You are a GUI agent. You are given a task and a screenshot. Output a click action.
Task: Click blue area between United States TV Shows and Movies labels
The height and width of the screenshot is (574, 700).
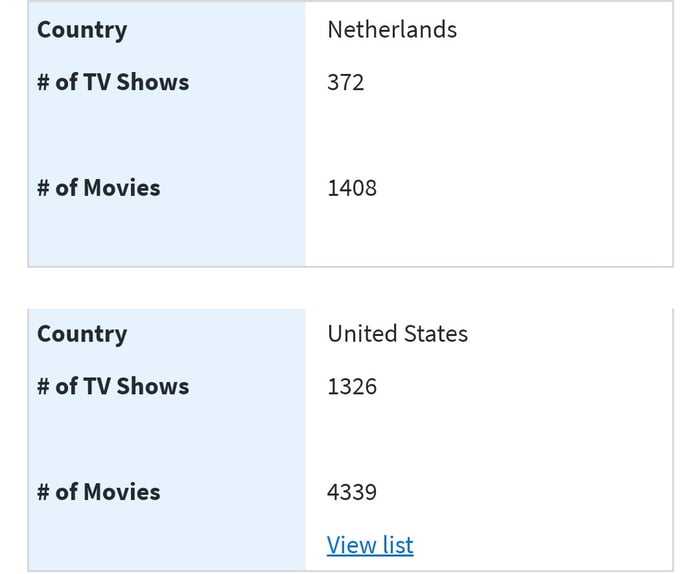click(166, 439)
